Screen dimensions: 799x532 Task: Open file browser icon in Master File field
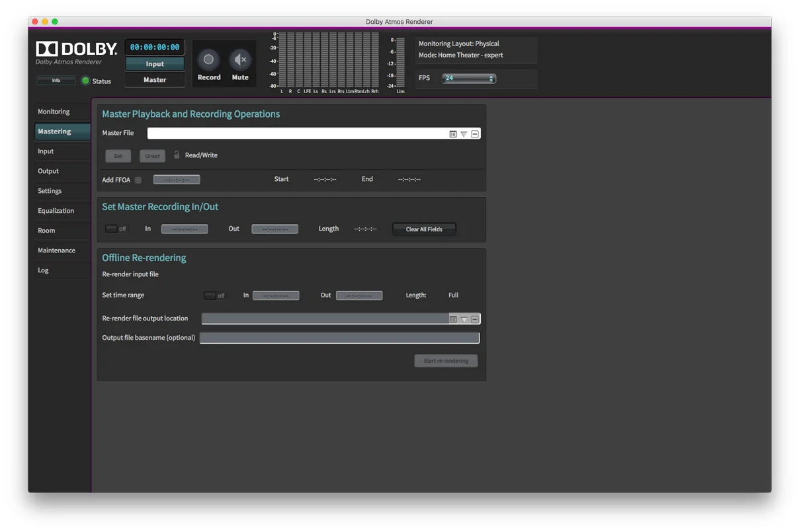[453, 133]
